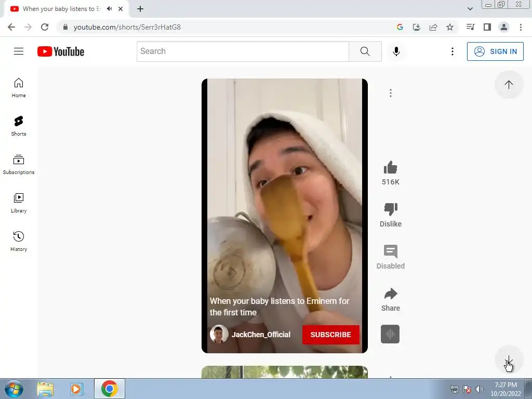
Task: Click the Google icon in address bar
Action: [x=400, y=27]
